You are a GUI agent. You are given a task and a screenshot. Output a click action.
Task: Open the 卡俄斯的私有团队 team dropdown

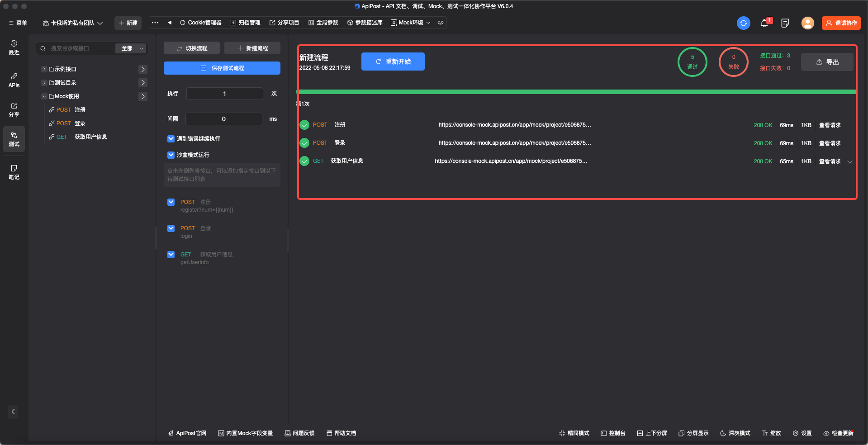coord(73,23)
